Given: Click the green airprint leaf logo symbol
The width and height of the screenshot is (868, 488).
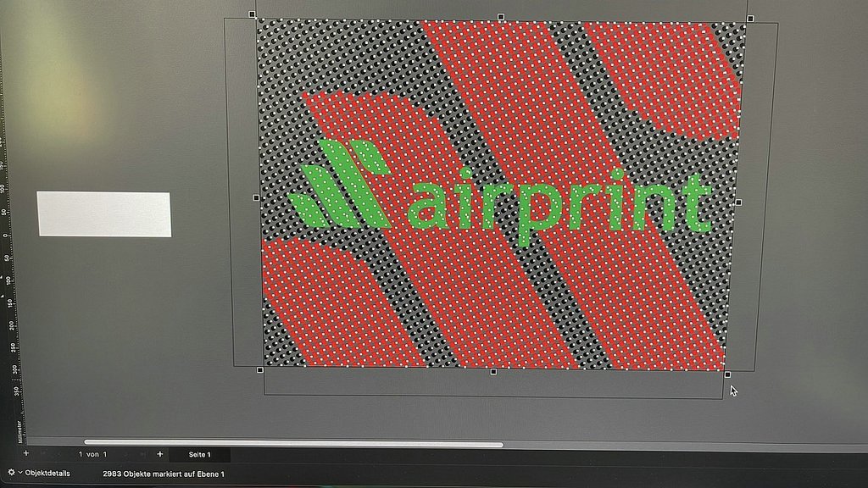Looking at the screenshot, I should [x=339, y=186].
